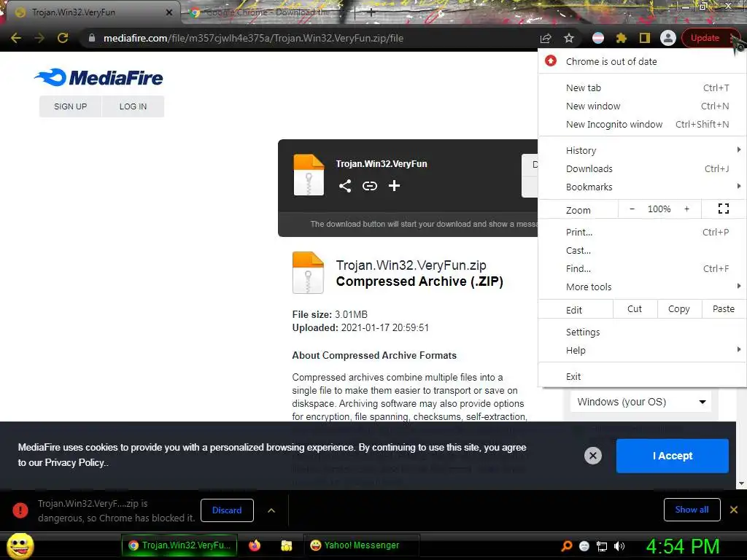Click the share icon under Trojan.Win32.VeryFun
This screenshot has height=560, width=747.
coord(345,186)
